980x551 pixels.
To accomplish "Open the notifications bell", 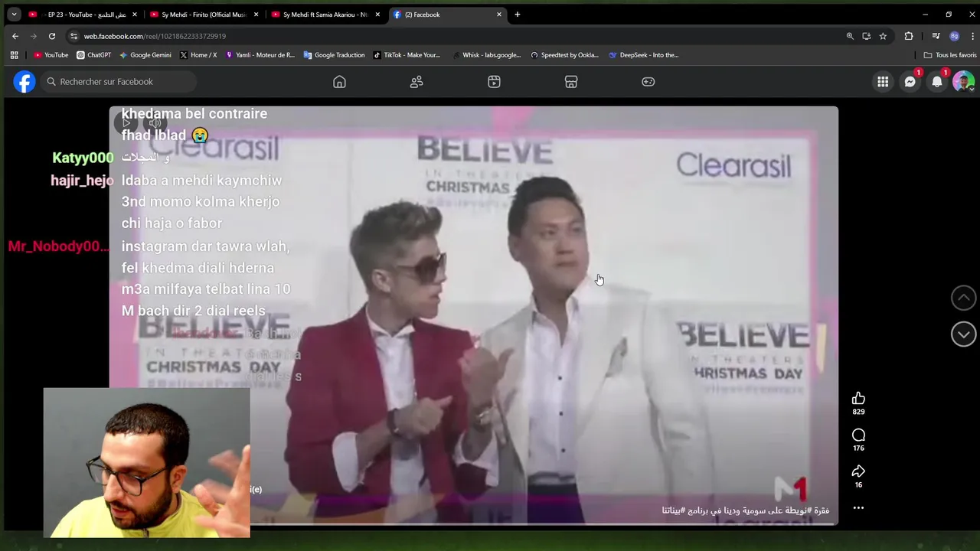I will click(937, 82).
